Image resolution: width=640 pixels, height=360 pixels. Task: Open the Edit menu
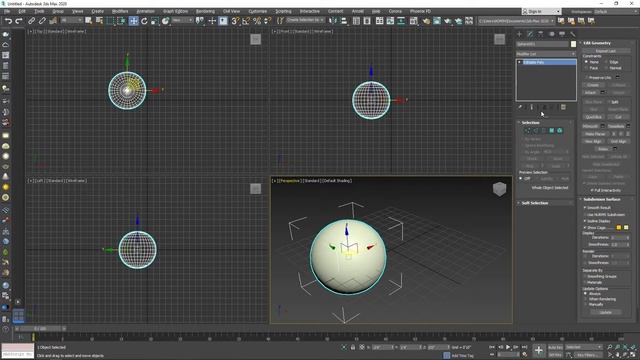tap(22, 11)
